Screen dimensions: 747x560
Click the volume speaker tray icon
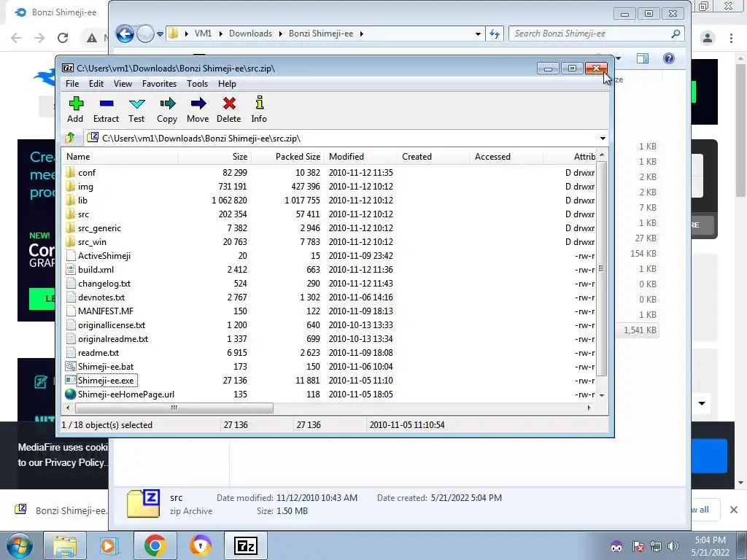point(673,546)
